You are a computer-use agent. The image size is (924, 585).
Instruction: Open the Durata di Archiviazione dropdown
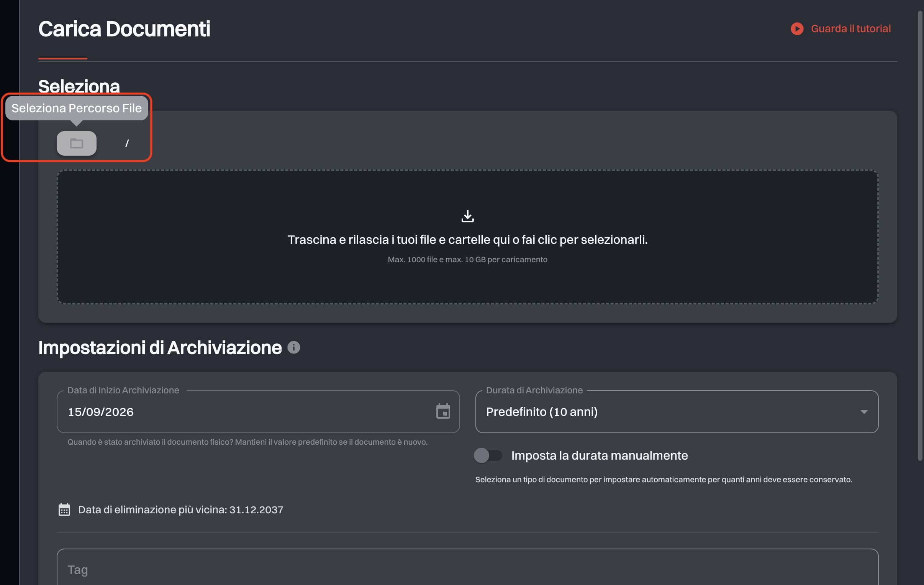click(x=677, y=411)
